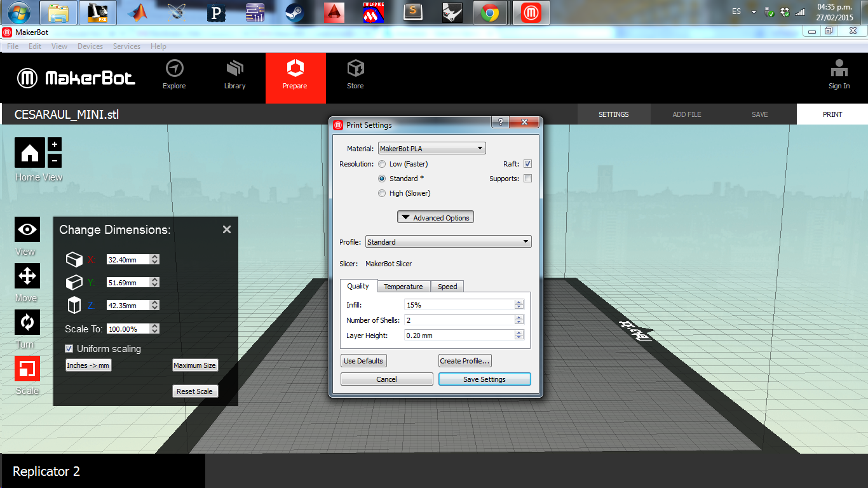
Task: Close the Change Dimensions panel
Action: [x=227, y=229]
